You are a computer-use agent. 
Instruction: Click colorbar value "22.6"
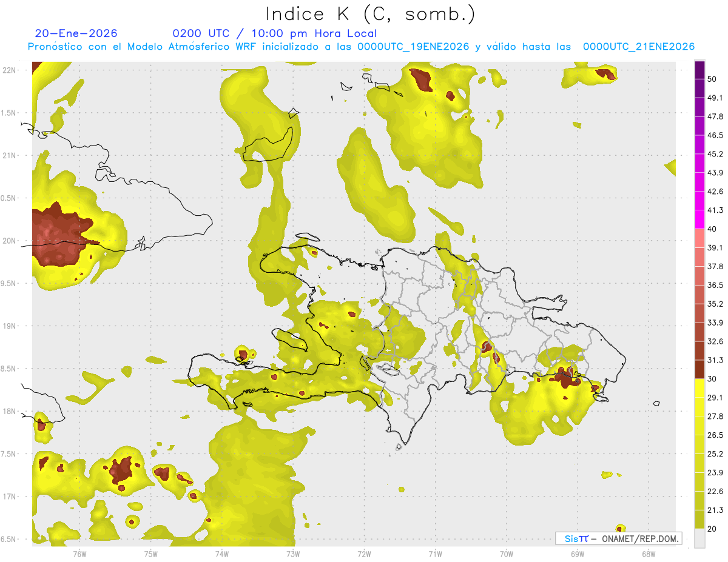(x=716, y=492)
